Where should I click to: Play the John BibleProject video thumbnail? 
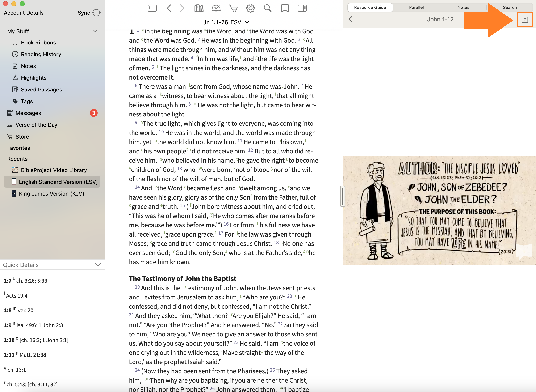(x=439, y=211)
